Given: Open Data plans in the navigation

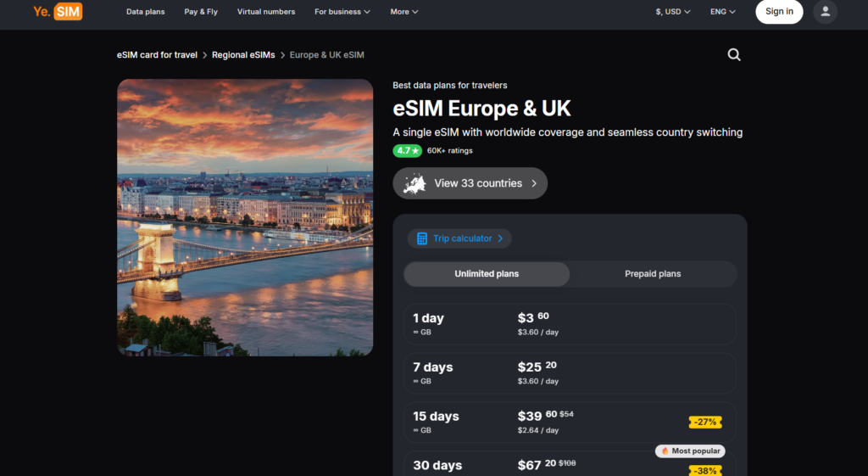Looking at the screenshot, I should pos(146,12).
